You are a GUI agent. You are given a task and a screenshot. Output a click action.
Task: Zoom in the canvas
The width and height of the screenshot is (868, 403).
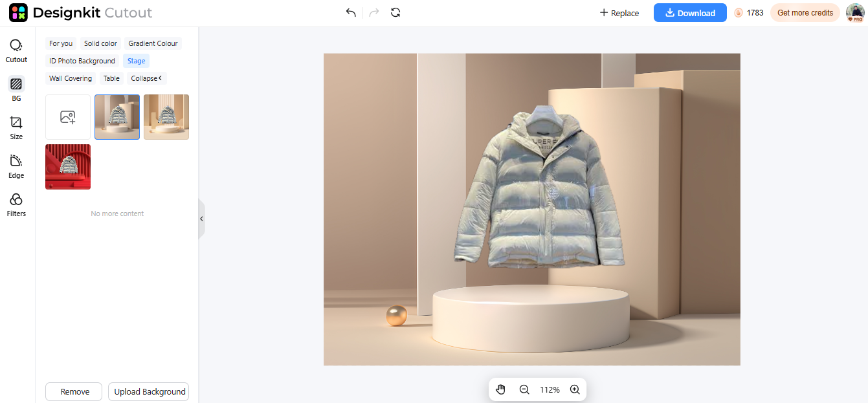tap(575, 389)
